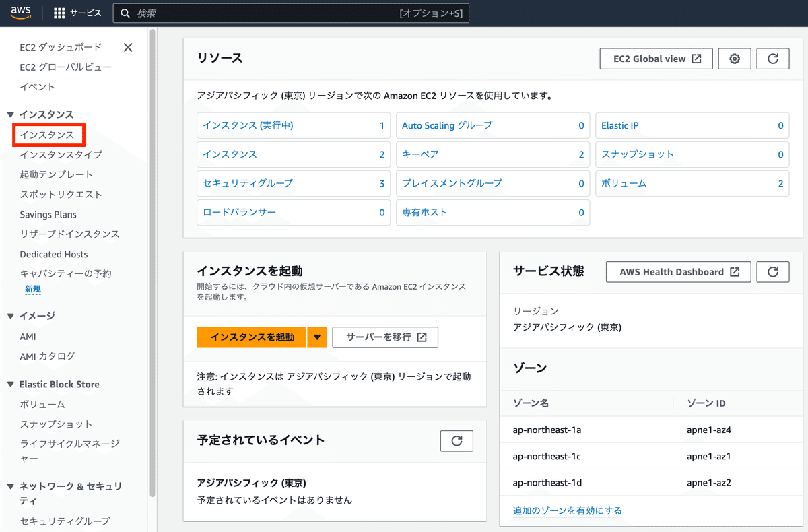This screenshot has width=808, height=532.
Task: Open スナップショット in the sidebar
Action: point(56,424)
